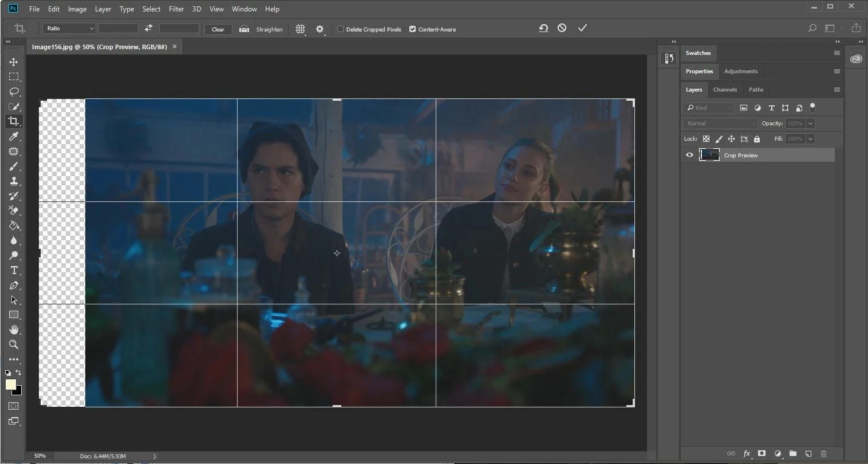Open Layers panel options menu
This screenshot has height=464, width=868.
pyautogui.click(x=837, y=90)
